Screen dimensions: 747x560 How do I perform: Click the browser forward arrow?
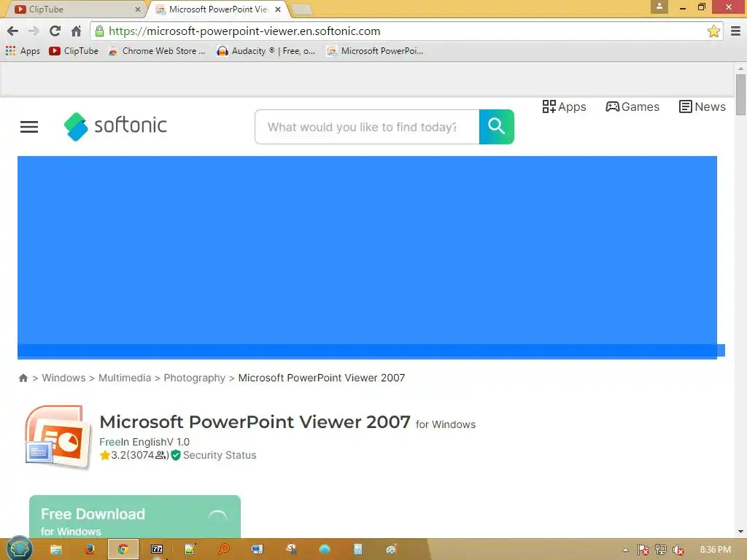(x=34, y=31)
